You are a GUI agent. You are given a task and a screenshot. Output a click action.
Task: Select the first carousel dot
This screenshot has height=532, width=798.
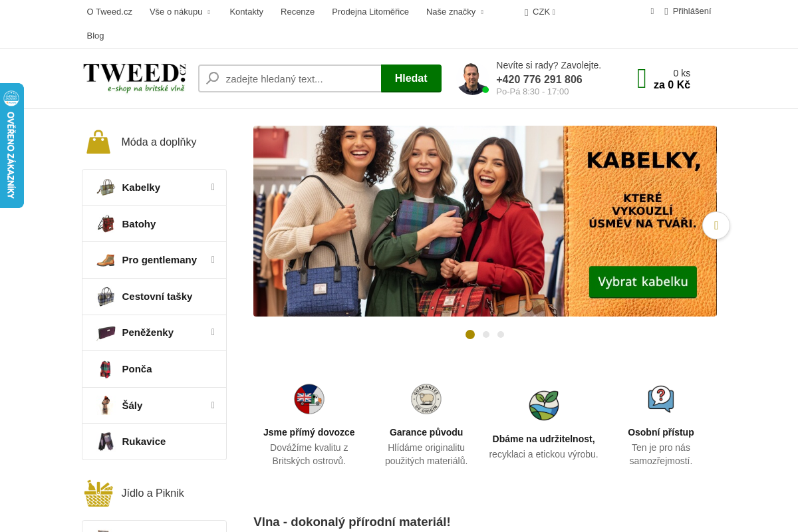coord(470,334)
